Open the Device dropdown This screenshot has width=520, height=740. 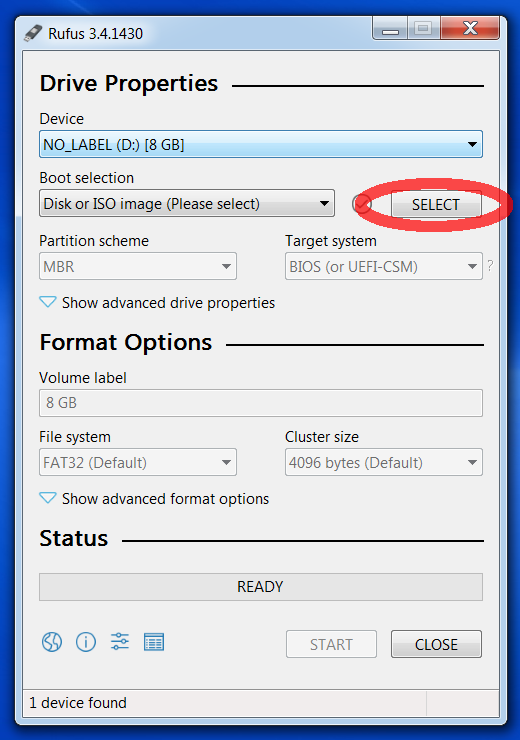(261, 144)
